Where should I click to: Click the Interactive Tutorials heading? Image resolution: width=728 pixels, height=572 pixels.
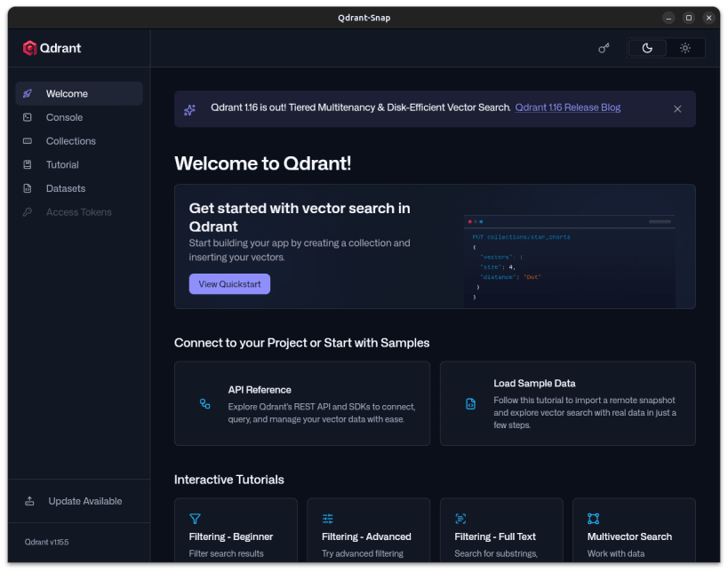(x=229, y=480)
